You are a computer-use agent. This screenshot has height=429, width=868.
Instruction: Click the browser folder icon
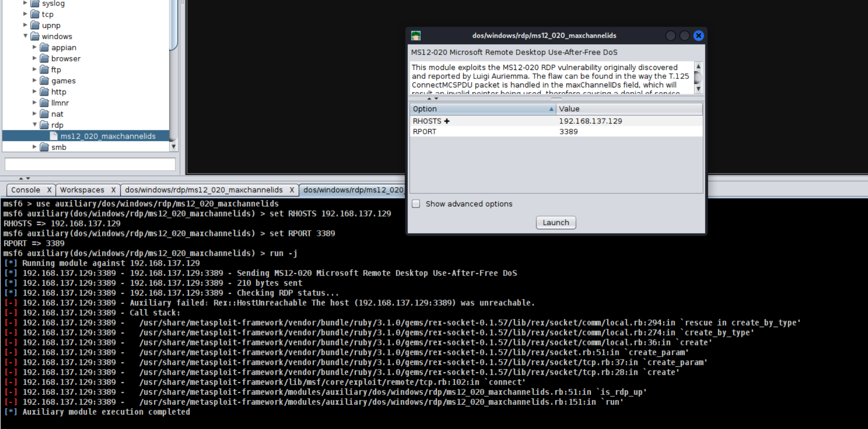pyautogui.click(x=44, y=58)
